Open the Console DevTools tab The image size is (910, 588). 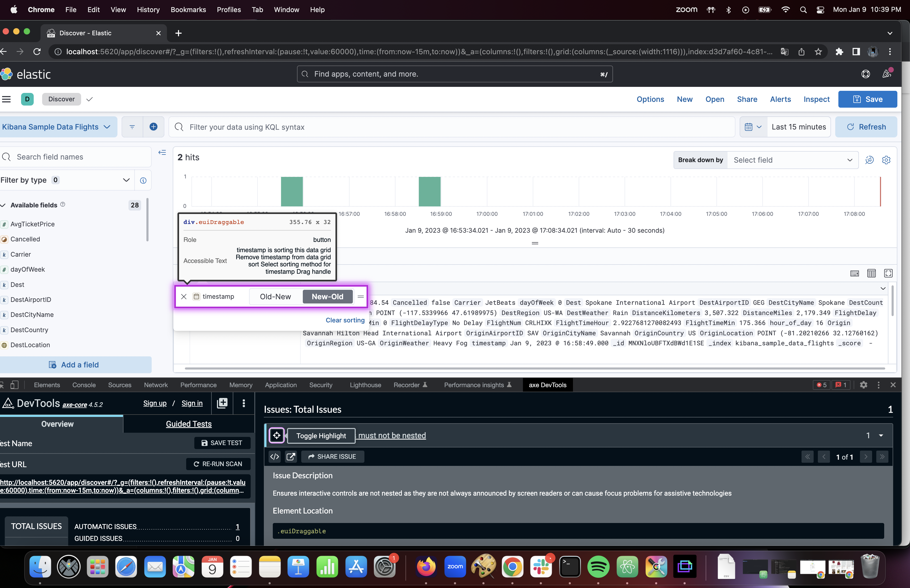point(84,385)
